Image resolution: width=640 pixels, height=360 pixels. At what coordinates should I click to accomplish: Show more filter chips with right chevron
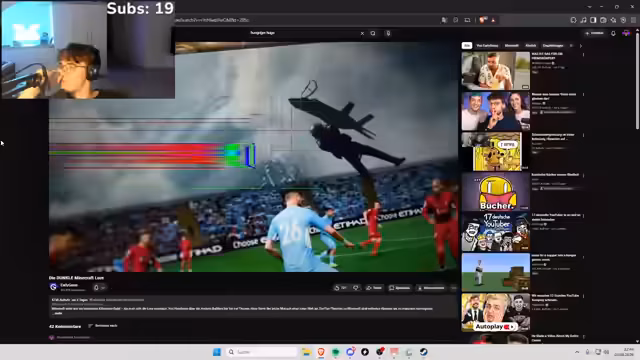580,46
